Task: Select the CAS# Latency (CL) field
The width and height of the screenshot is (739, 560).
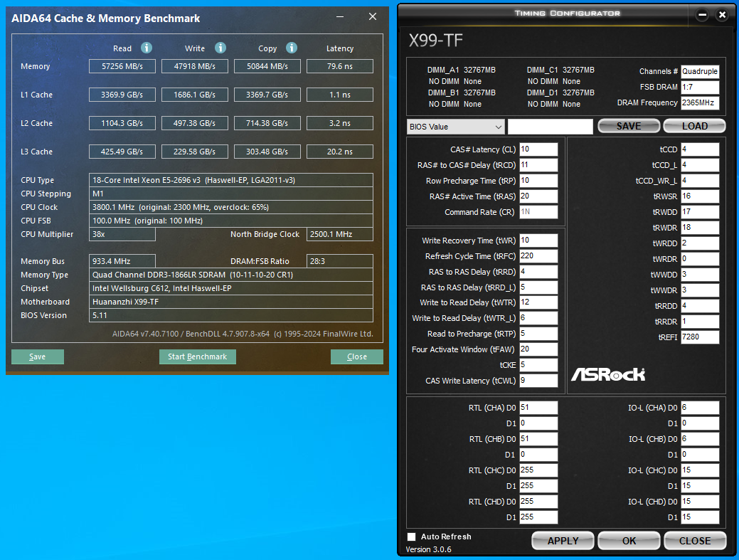Action: coord(538,149)
